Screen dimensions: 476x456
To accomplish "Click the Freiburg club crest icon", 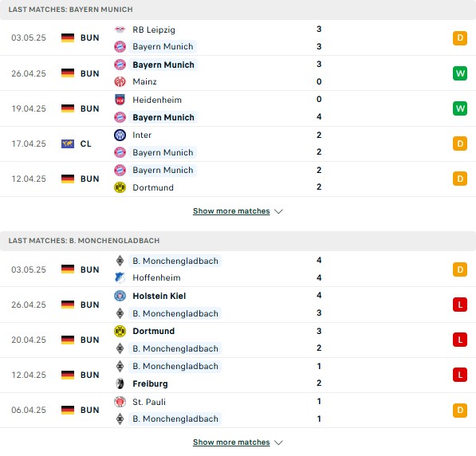I will click(x=120, y=383).
